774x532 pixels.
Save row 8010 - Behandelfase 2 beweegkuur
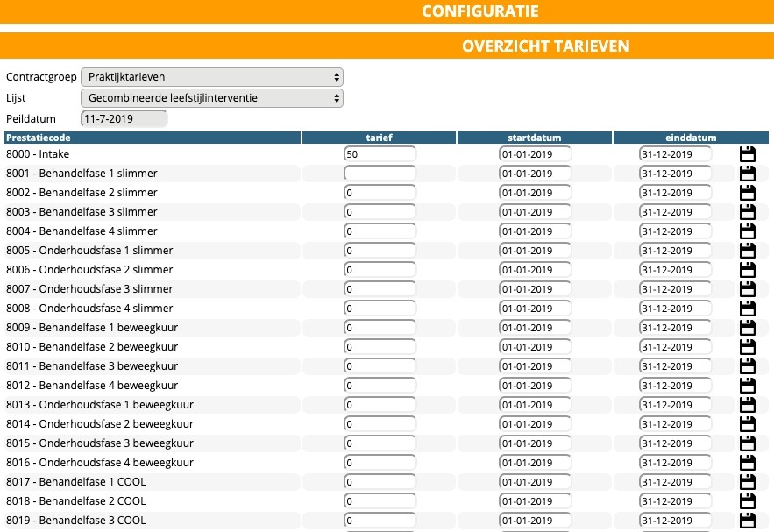[x=748, y=347]
